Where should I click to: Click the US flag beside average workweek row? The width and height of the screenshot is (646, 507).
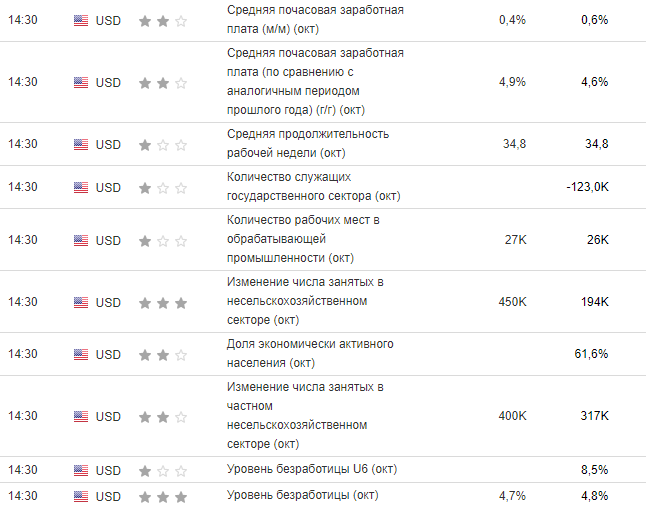point(81,144)
